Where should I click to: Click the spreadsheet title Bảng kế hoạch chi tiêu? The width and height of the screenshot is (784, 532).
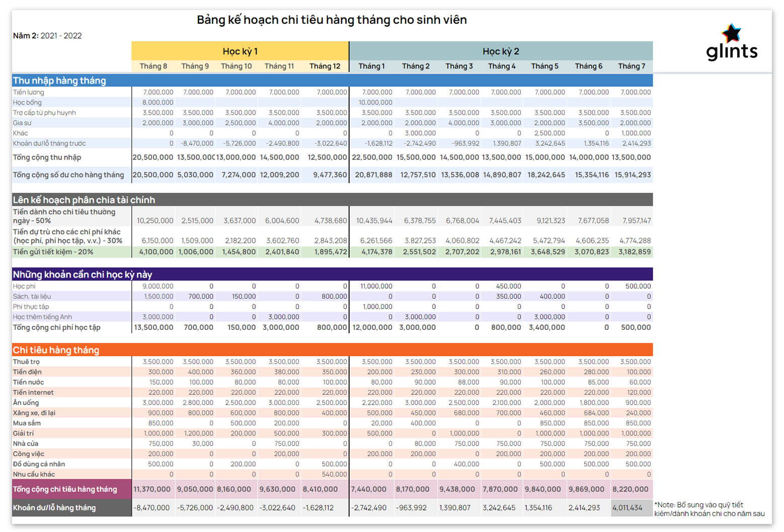(x=332, y=20)
